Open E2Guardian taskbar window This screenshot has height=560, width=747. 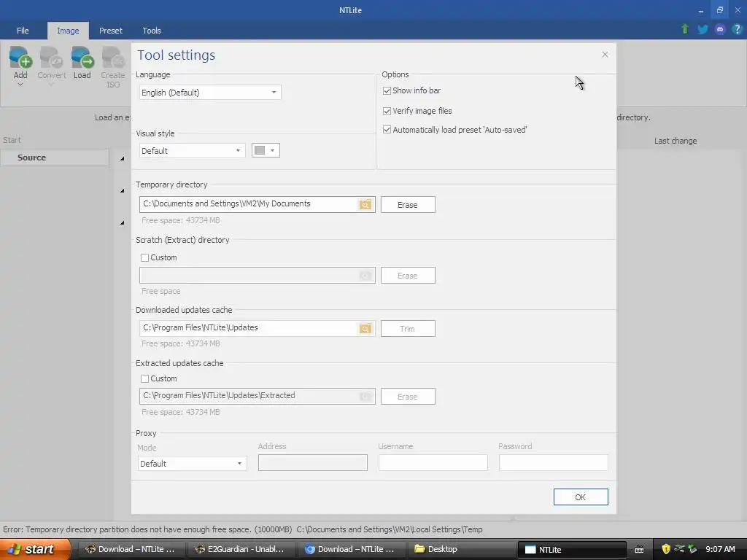tap(241, 550)
